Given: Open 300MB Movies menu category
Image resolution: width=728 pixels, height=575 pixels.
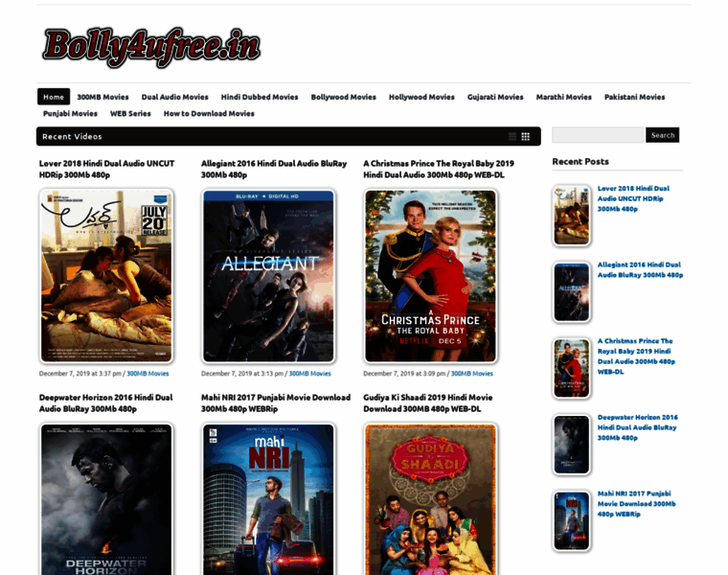Looking at the screenshot, I should (102, 97).
